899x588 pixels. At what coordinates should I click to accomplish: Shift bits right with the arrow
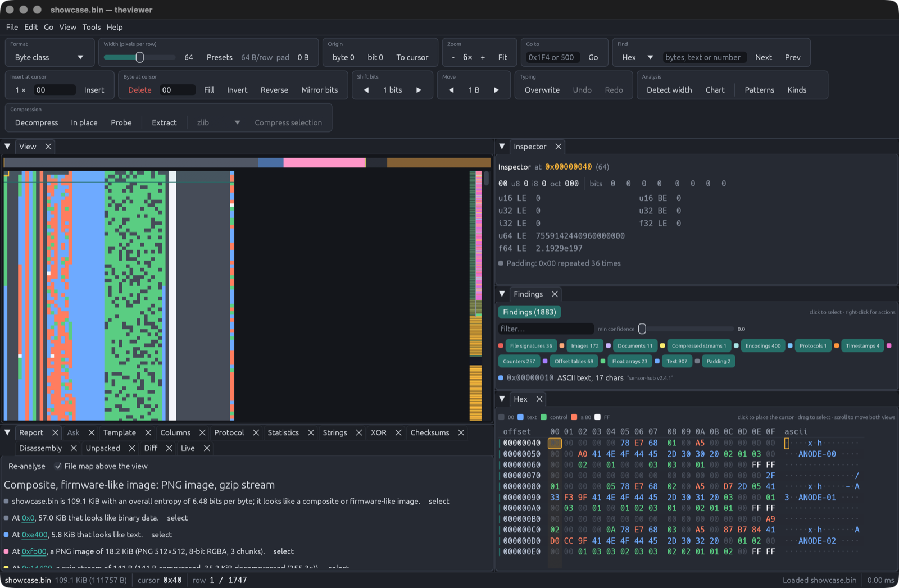click(x=419, y=90)
